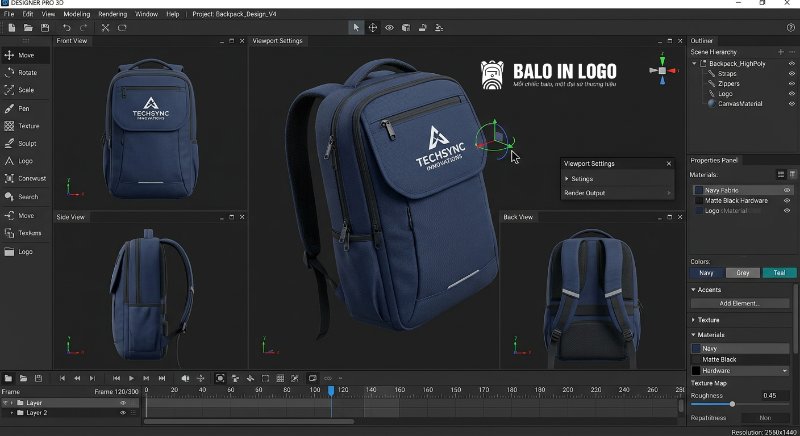Open the Modeling menu
Screen dimensions: 800x436
pyautogui.click(x=76, y=15)
